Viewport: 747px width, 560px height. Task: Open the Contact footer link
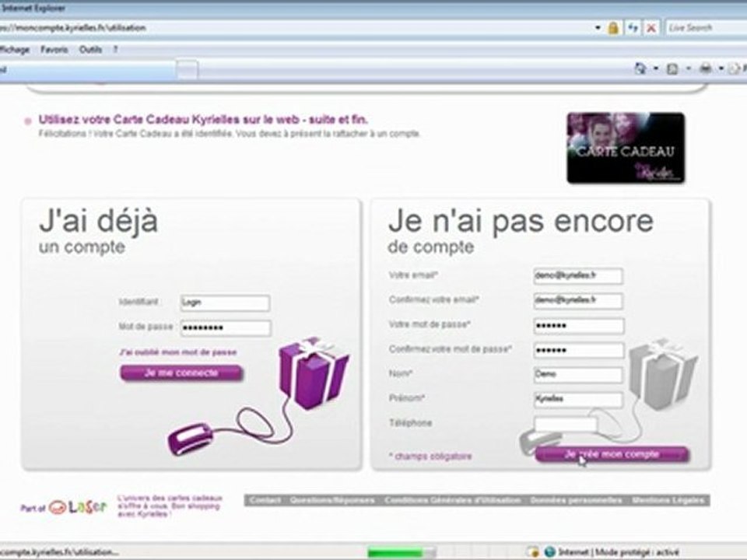pyautogui.click(x=265, y=500)
